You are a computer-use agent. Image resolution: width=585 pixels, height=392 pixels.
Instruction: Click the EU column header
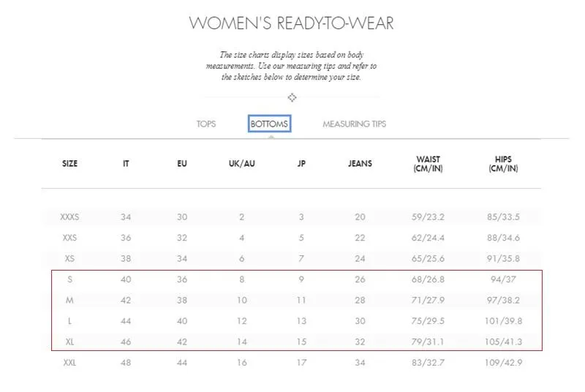182,164
